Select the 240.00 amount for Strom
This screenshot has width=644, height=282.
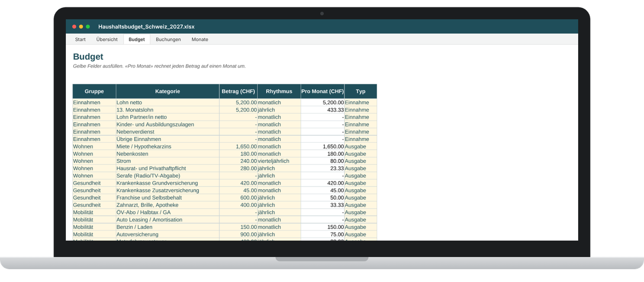238,161
